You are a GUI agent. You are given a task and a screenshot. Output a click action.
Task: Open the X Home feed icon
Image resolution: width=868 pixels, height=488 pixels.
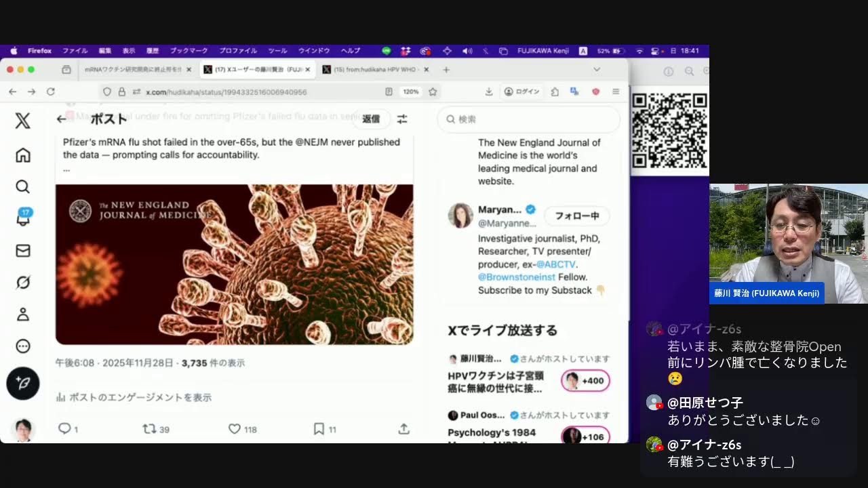[x=23, y=155]
